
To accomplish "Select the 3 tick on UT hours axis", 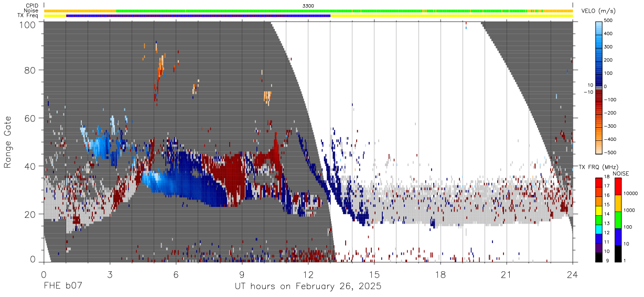I will click(x=110, y=274).
